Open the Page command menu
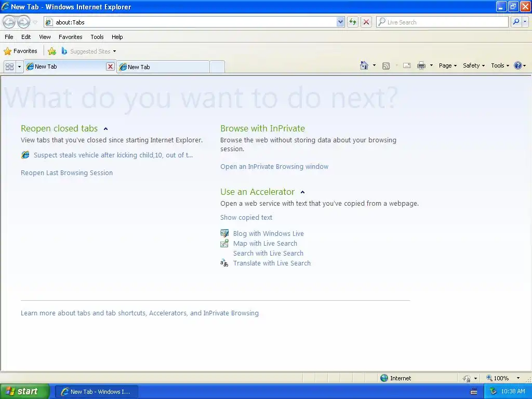Image resolution: width=532 pixels, height=399 pixels. click(x=447, y=65)
